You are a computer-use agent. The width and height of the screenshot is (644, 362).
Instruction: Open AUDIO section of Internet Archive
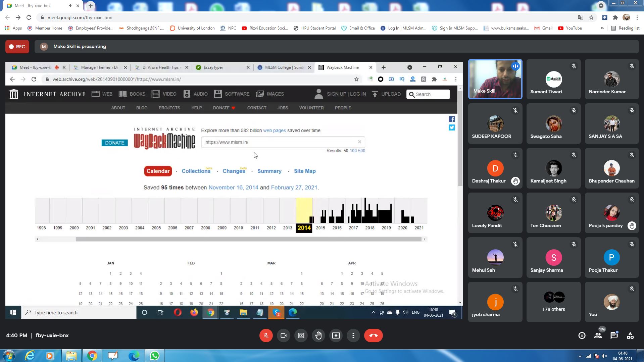point(195,94)
